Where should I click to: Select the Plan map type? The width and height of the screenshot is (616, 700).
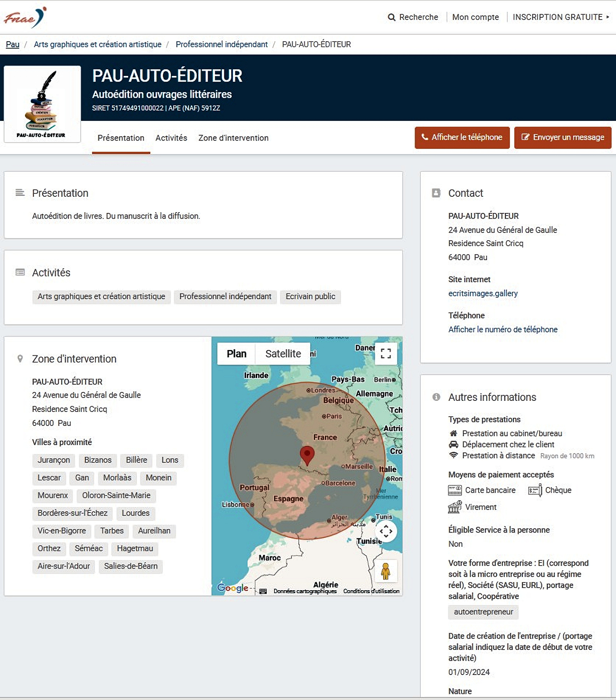[x=236, y=353]
